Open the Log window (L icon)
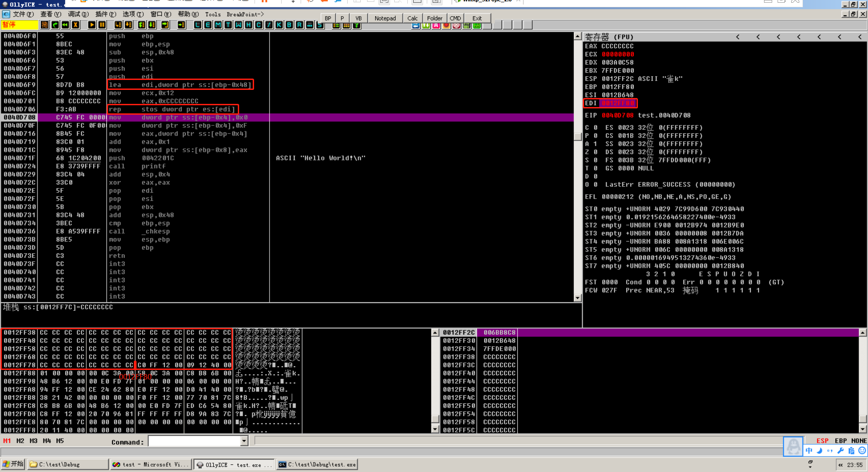 point(198,25)
